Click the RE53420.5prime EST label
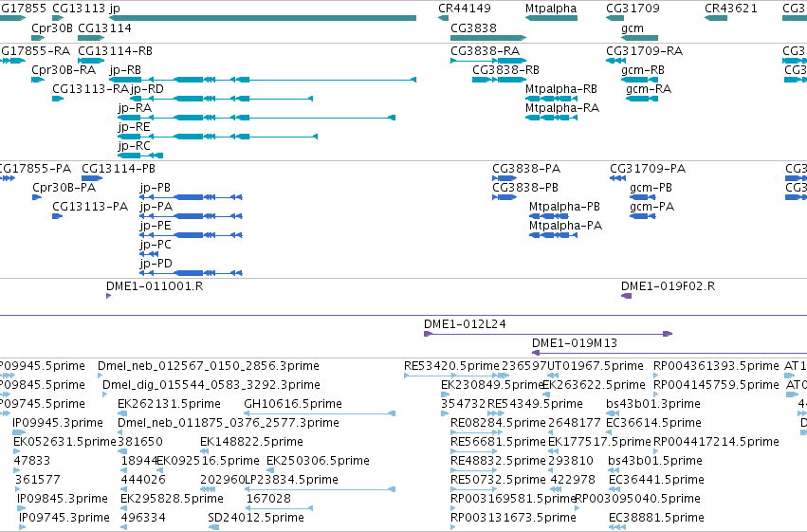 pos(452,366)
